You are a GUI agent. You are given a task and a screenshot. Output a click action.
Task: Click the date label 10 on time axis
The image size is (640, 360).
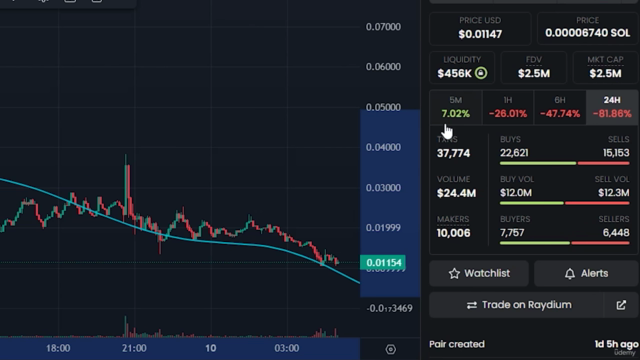211,348
